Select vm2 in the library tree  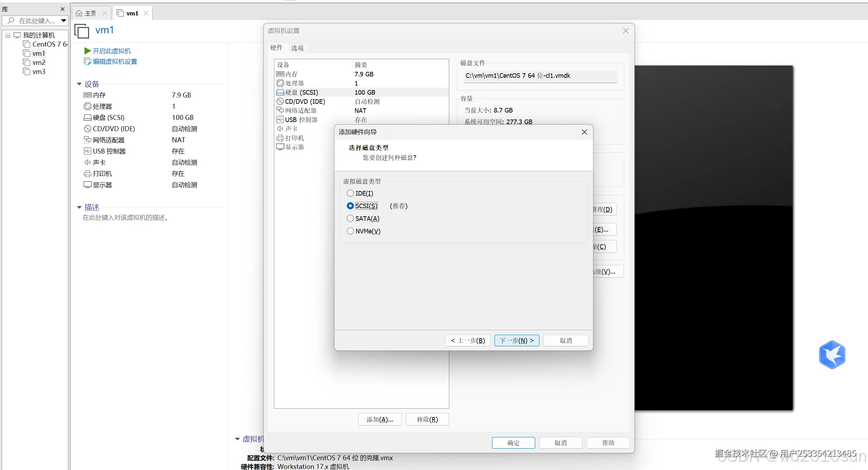tap(39, 62)
